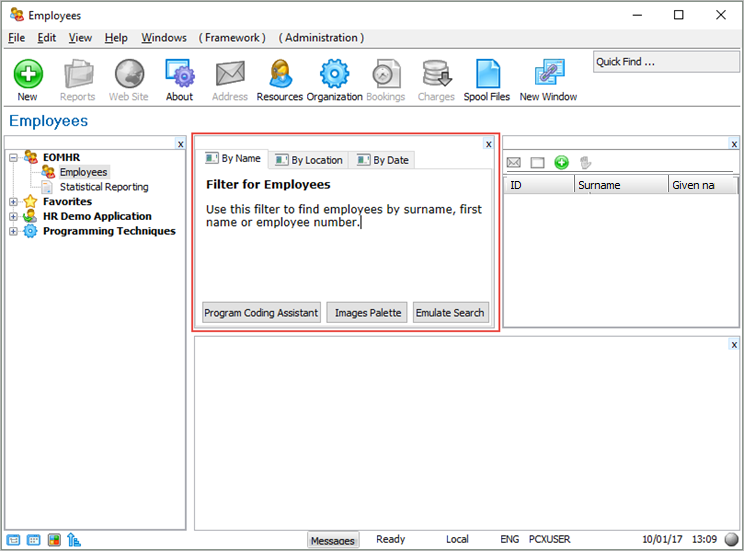
Task: Click the blank rectangle icon above the list
Action: point(537,163)
